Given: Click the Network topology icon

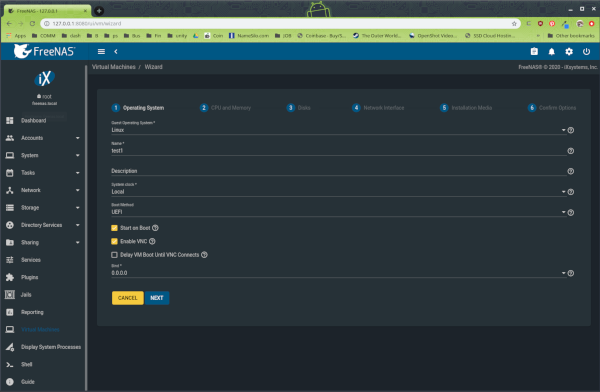Looking at the screenshot, I should coord(10,190).
